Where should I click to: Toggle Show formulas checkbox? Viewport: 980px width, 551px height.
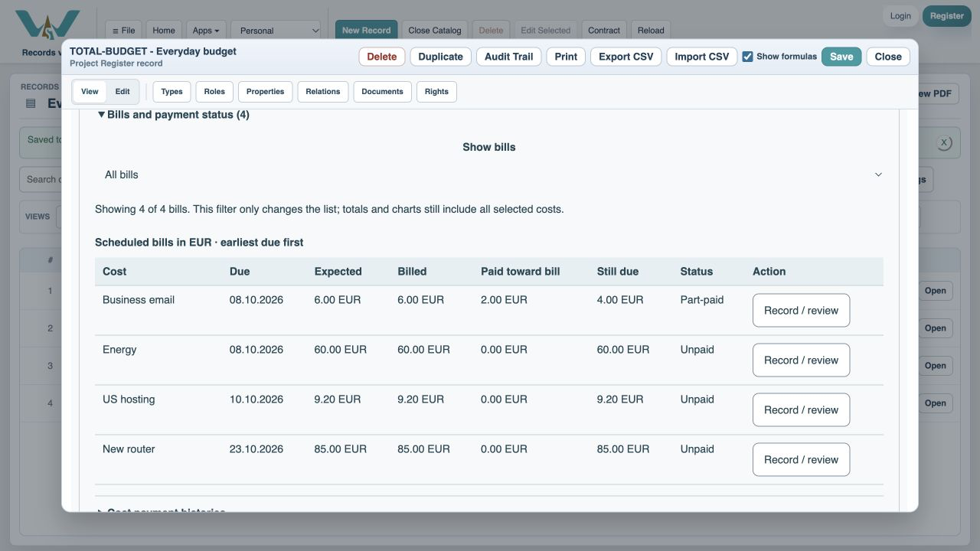(747, 57)
